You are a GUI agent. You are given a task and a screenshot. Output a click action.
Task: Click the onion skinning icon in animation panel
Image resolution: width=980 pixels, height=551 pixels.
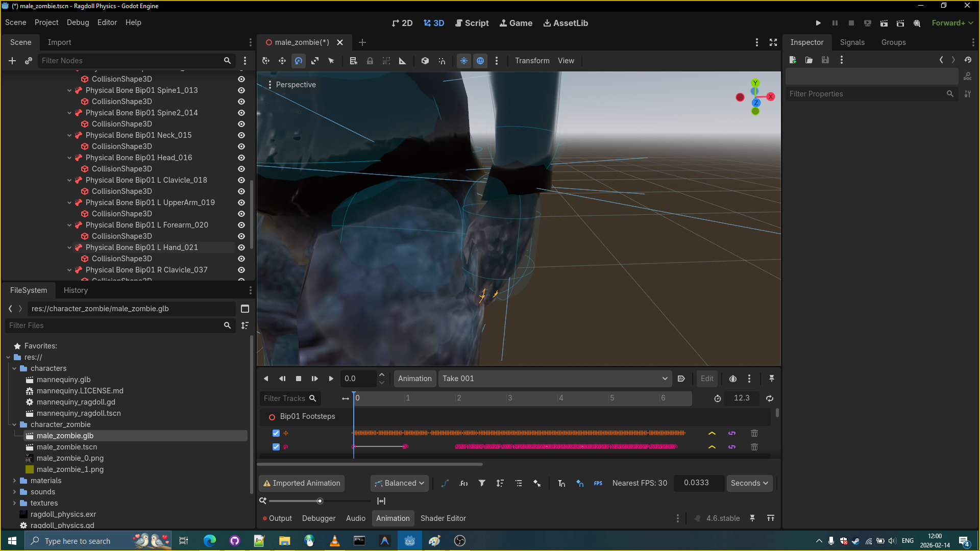tap(733, 379)
